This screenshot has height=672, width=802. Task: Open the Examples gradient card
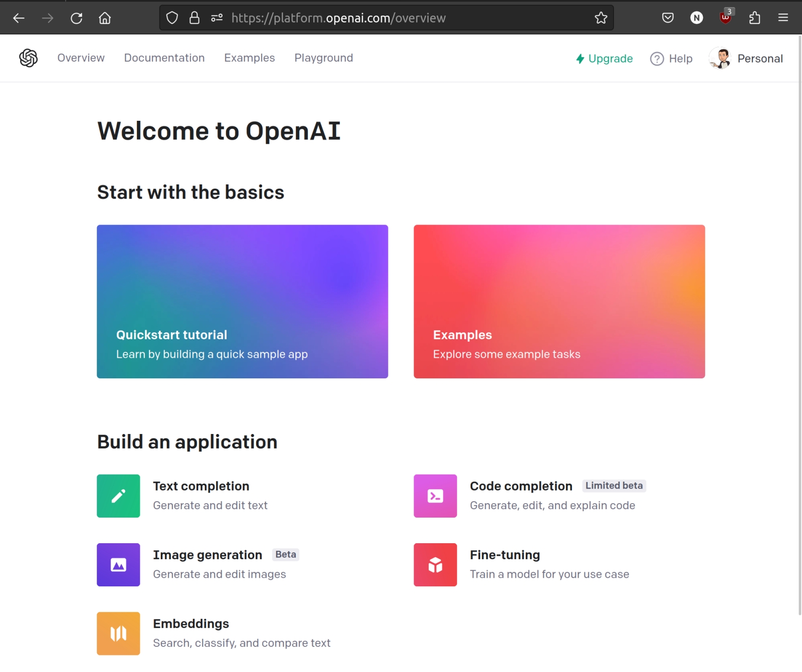click(x=559, y=302)
